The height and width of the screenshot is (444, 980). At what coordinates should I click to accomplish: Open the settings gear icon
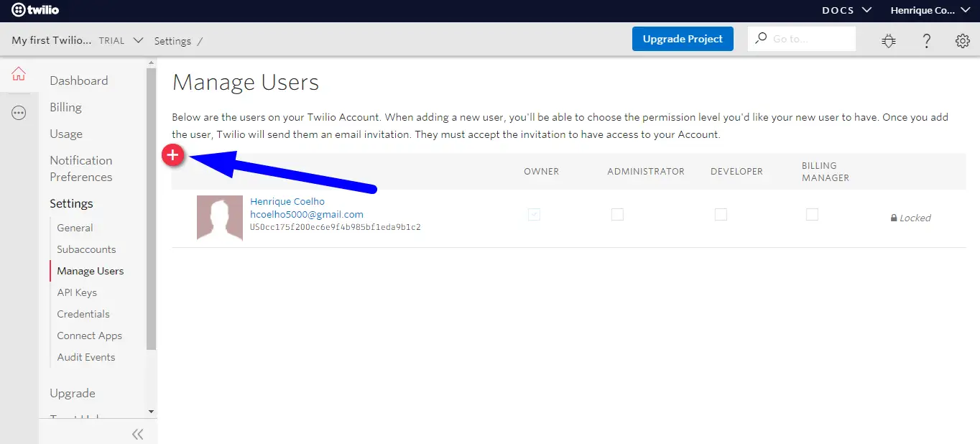pyautogui.click(x=963, y=41)
